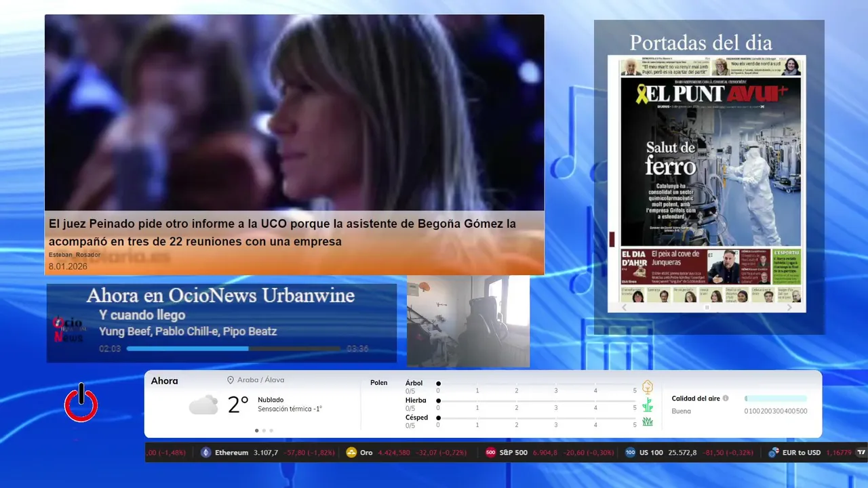Click the grass pollen icon for Hierba
The image size is (868, 488).
[648, 405]
